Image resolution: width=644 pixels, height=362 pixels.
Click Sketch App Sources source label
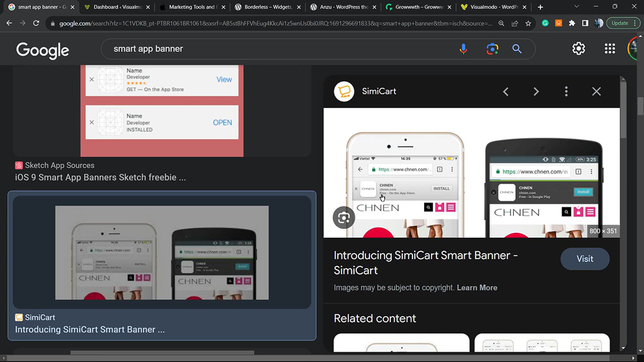pos(60,165)
